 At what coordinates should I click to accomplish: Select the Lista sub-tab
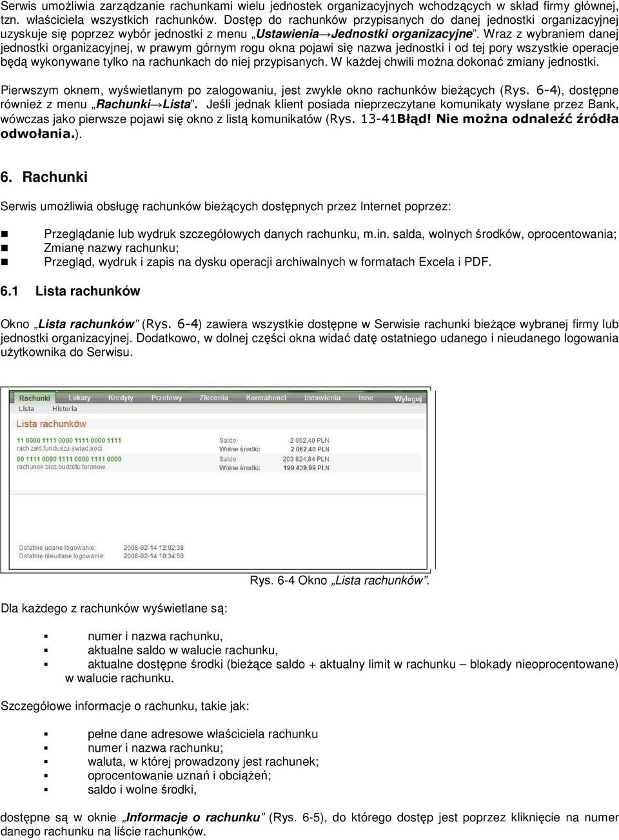[26, 409]
